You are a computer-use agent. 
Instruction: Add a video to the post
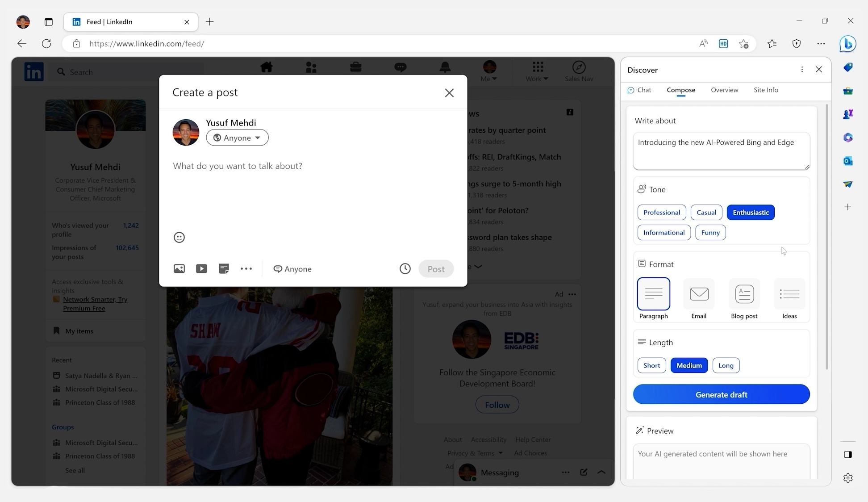pyautogui.click(x=201, y=269)
